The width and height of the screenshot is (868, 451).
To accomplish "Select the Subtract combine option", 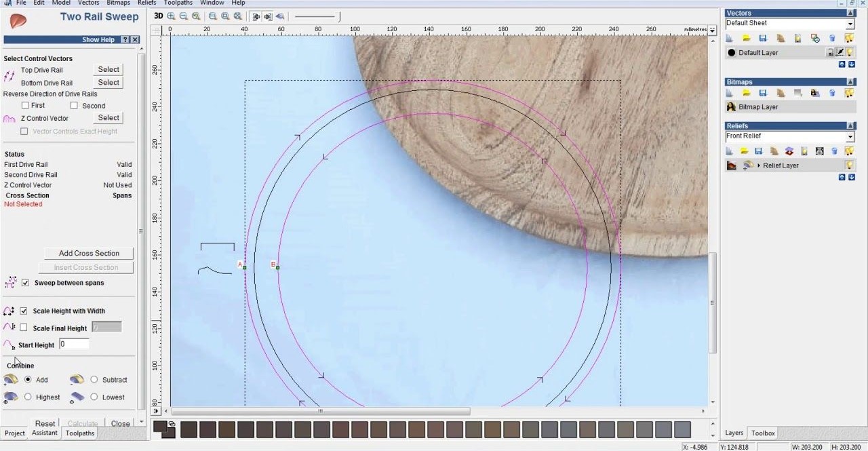I will [94, 380].
